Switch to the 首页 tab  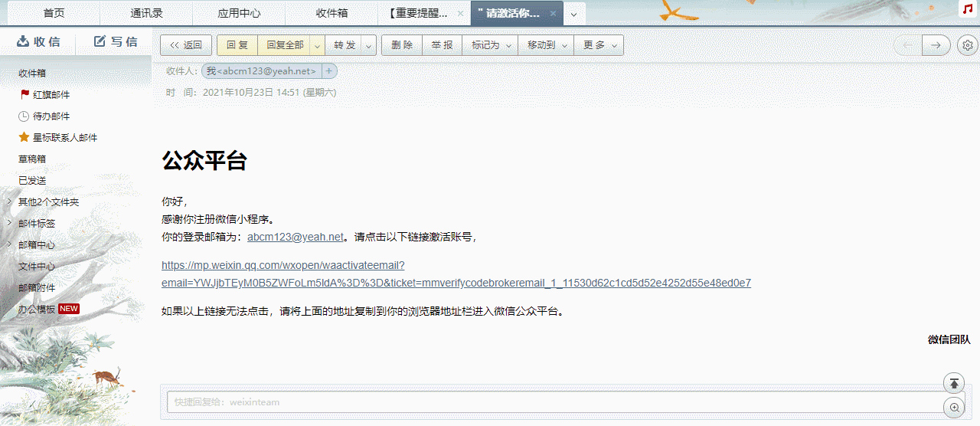click(54, 14)
